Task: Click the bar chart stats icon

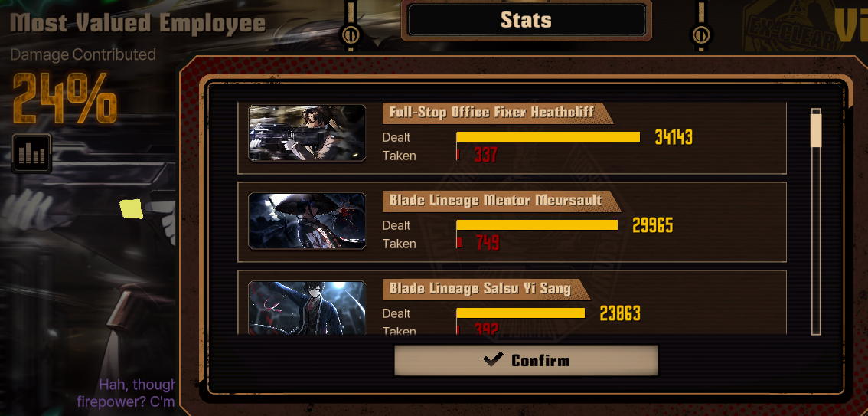Action: tap(31, 153)
